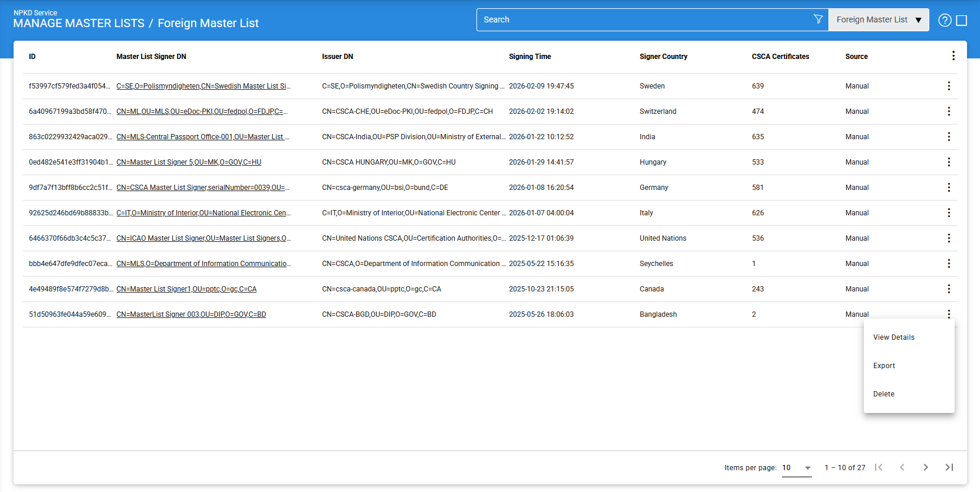Select the ID cell f53997cf579fed3a4f054
This screenshot has height=492, width=980.
tap(70, 86)
